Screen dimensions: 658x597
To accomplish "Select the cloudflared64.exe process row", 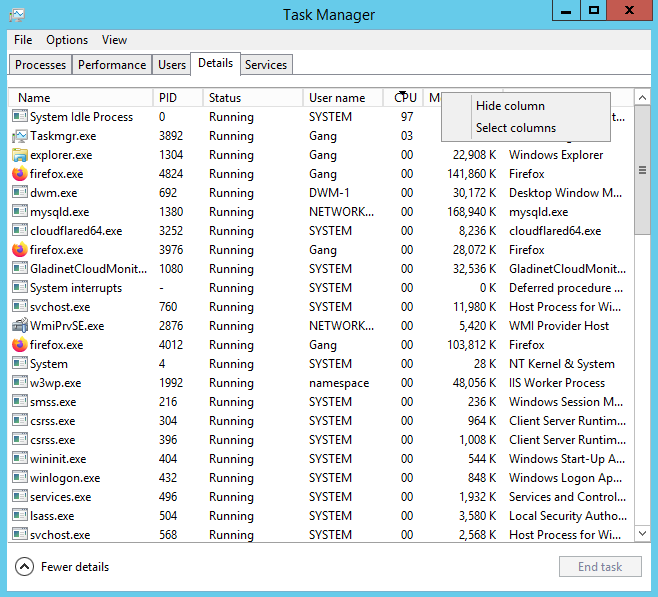I will tap(321, 231).
